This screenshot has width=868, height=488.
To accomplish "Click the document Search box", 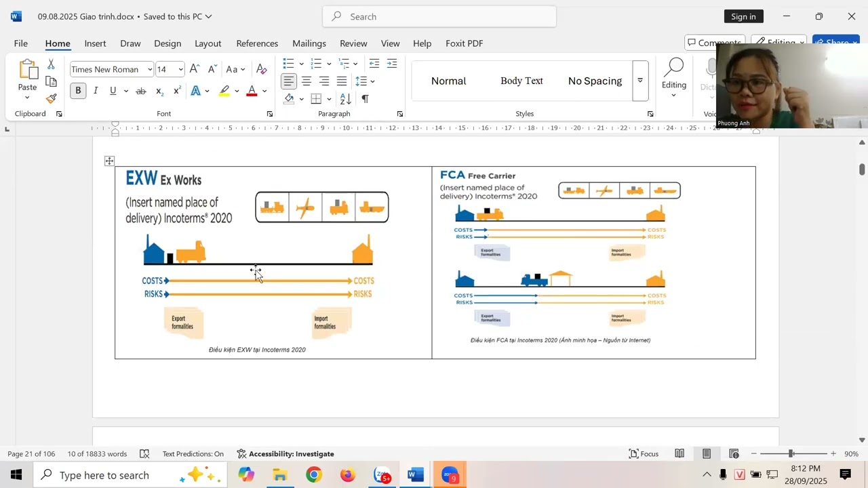I will click(439, 16).
